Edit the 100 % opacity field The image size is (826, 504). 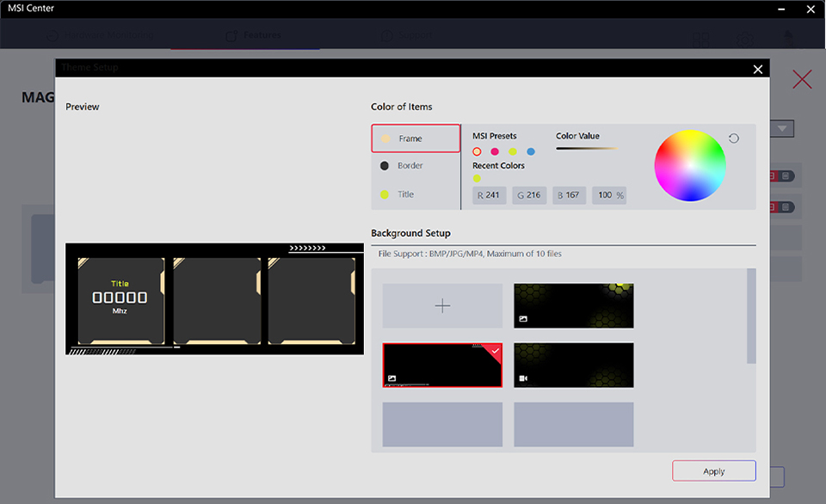[x=609, y=195]
